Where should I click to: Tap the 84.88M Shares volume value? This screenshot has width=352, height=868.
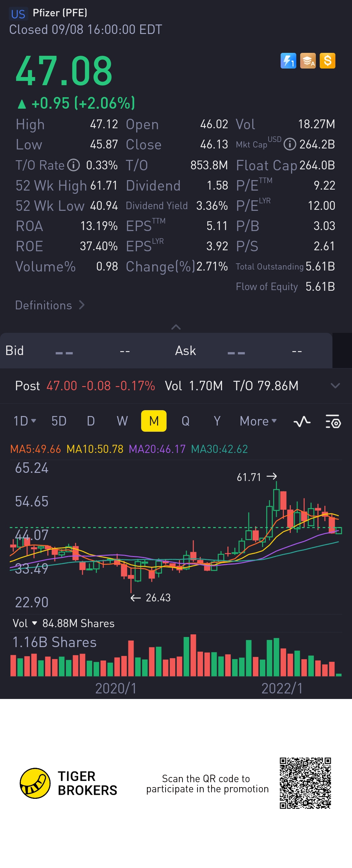(79, 623)
